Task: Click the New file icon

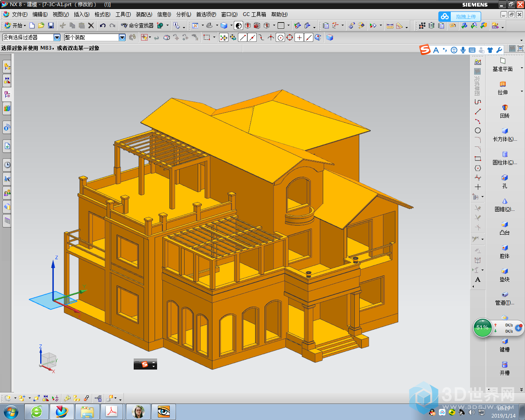Action: pos(32,25)
